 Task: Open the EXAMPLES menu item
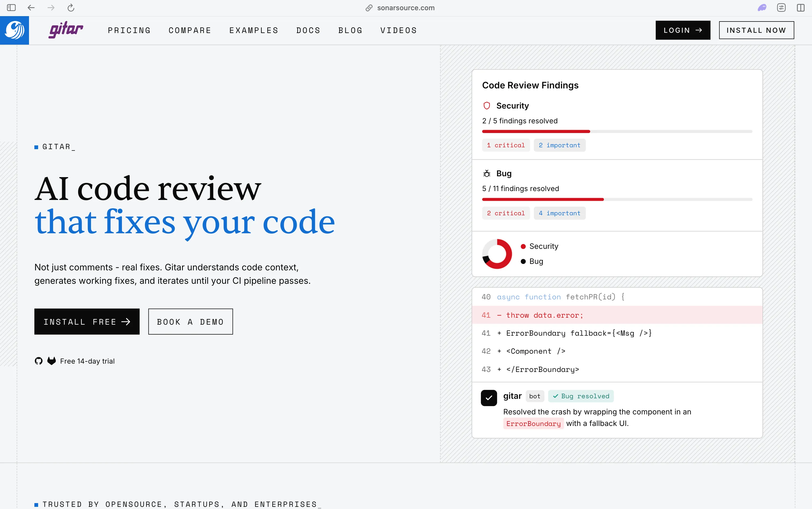coord(254,30)
